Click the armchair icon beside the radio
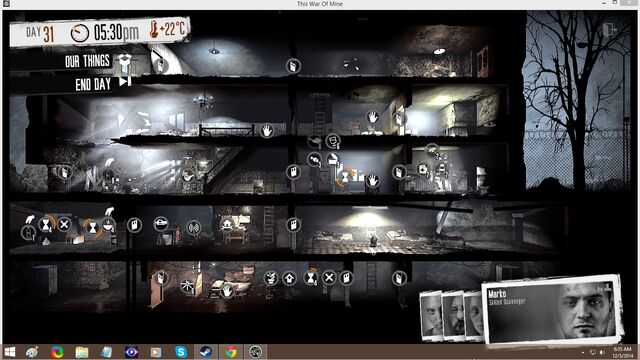This screenshot has width=640, height=360. [161, 223]
